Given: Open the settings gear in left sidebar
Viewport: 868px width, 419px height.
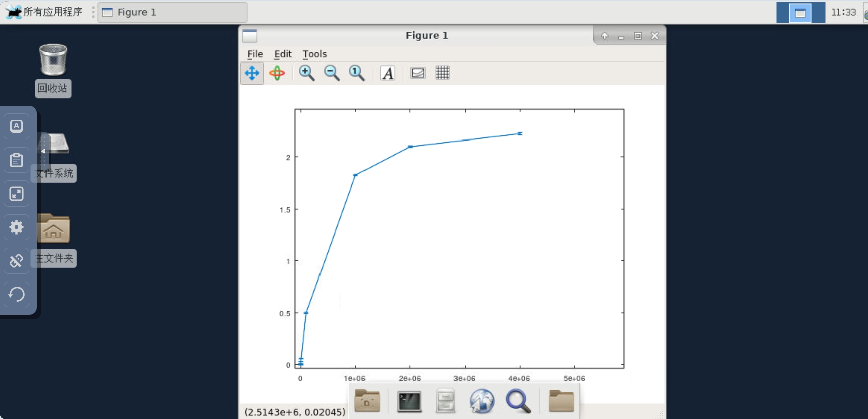Looking at the screenshot, I should tap(17, 227).
